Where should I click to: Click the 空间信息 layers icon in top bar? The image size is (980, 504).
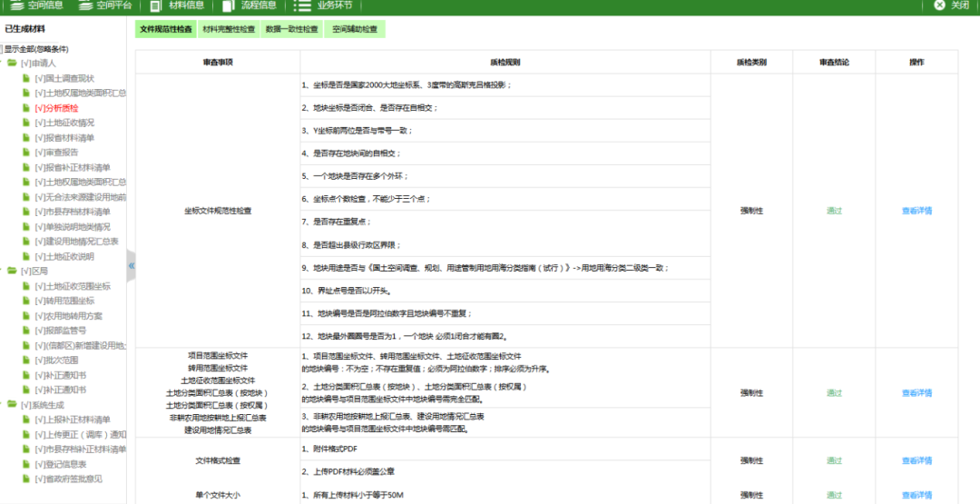tap(17, 5)
